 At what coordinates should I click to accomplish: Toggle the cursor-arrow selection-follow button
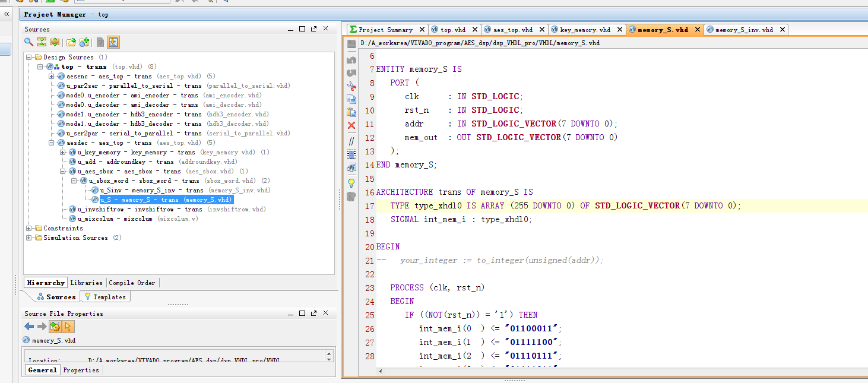(68, 327)
